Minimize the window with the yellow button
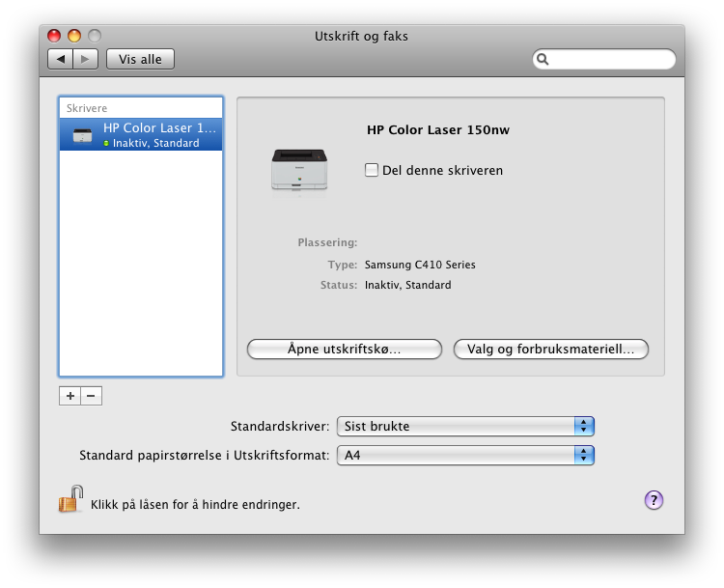724x588 pixels. coord(74,36)
